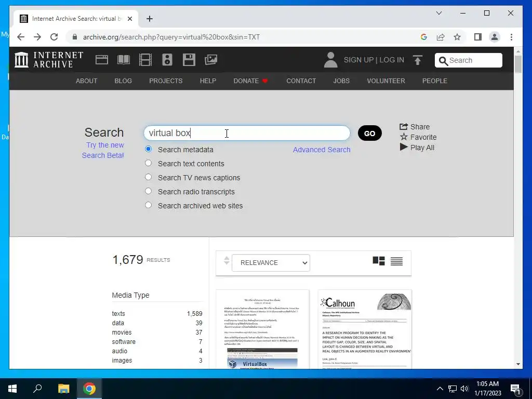Open the VOLUNTEER menu item

(386, 81)
